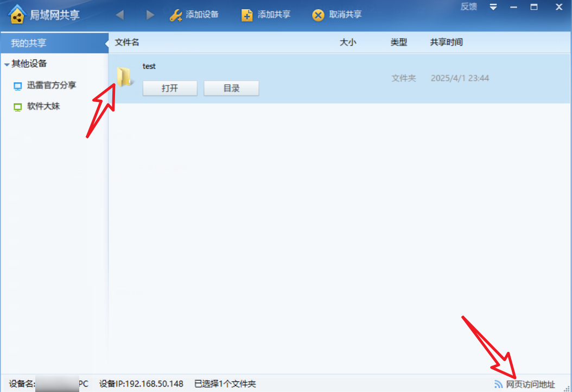This screenshot has height=392, width=572.
Task: Select the 软件大妹 device
Action: click(x=43, y=106)
